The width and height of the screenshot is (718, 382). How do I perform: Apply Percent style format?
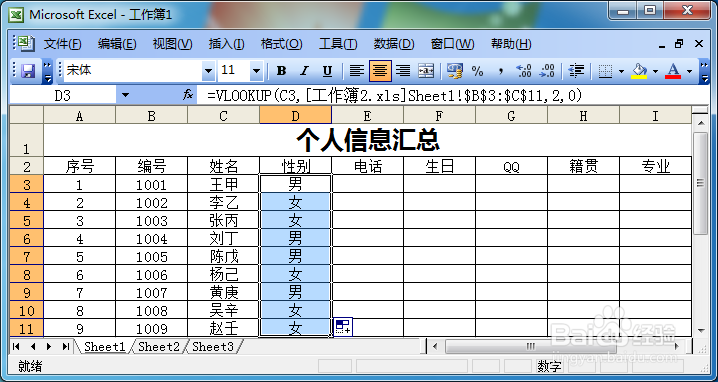(478, 71)
